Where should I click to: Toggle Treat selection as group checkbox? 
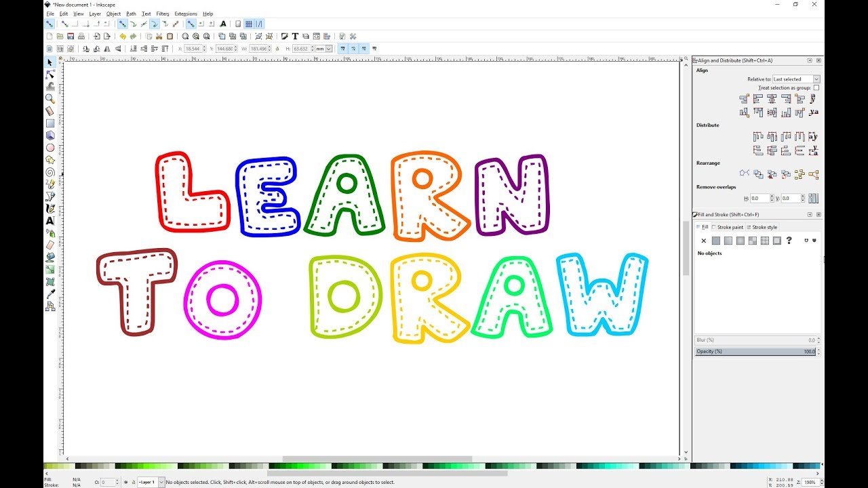pos(816,87)
